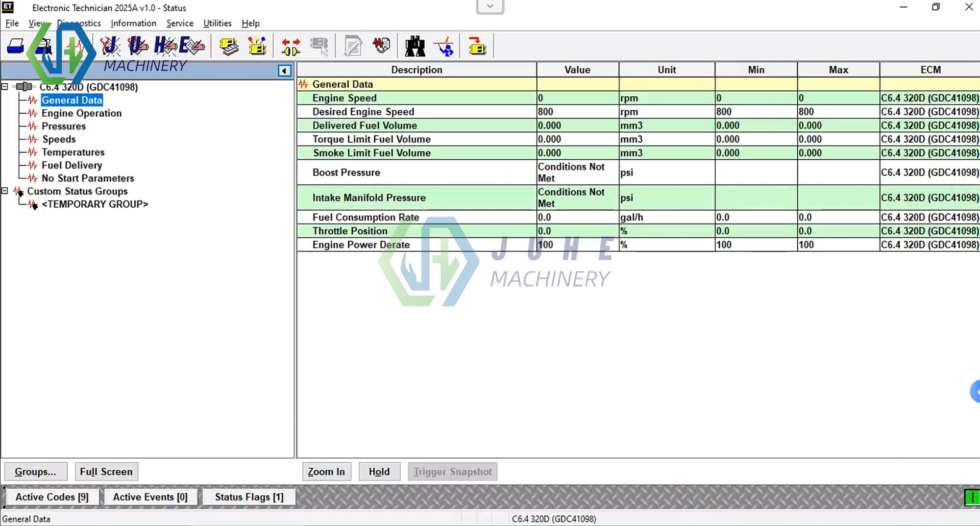
Task: Open the Diagnostics menu
Action: point(78,23)
